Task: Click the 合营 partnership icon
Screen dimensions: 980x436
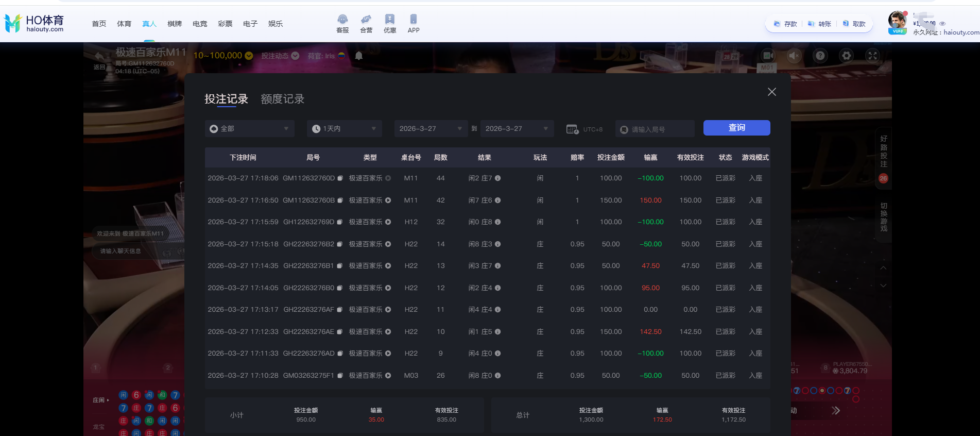Action: [x=366, y=23]
